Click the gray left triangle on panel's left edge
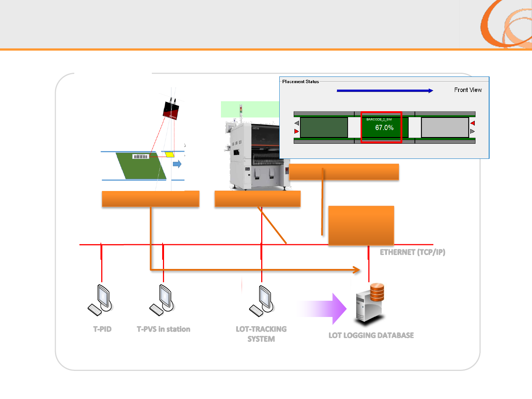The width and height of the screenshot is (532, 399). pos(297,123)
